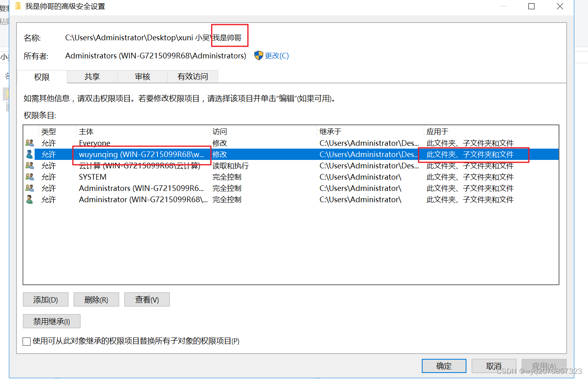The height and width of the screenshot is (379, 588).
Task: Click the 查看(V) button
Action: pos(147,299)
